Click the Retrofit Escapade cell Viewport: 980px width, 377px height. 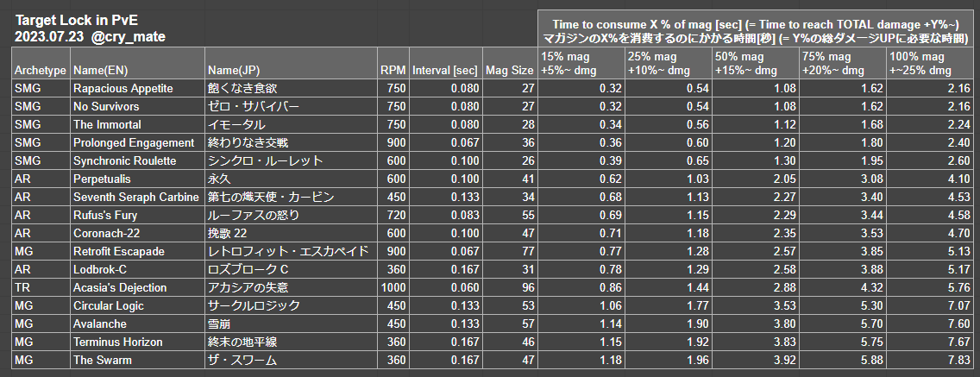pyautogui.click(x=119, y=252)
